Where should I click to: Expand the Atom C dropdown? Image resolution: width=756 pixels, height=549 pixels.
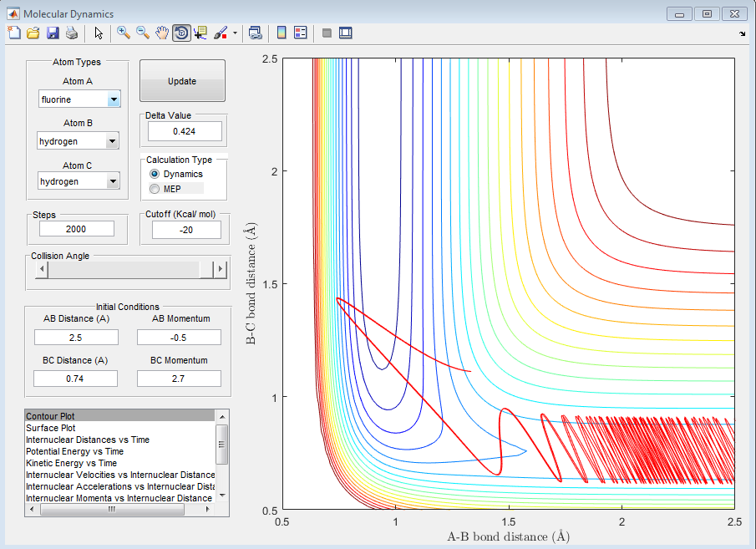pyautogui.click(x=112, y=181)
